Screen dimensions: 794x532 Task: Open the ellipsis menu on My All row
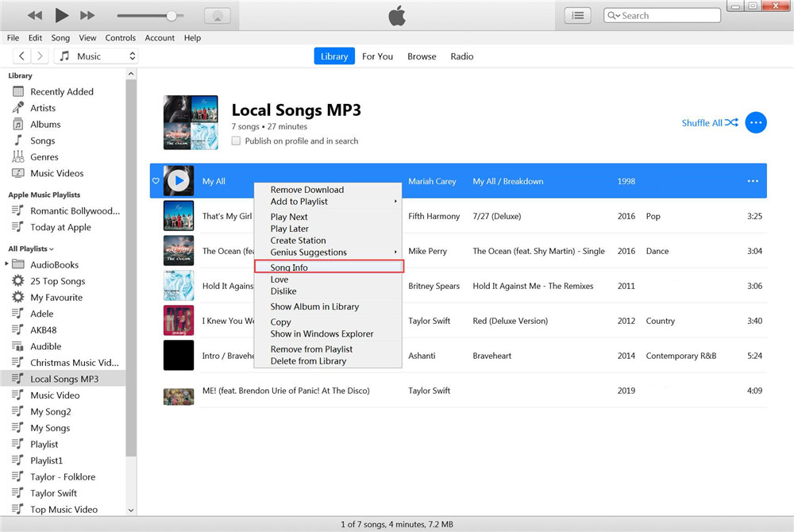click(x=753, y=181)
